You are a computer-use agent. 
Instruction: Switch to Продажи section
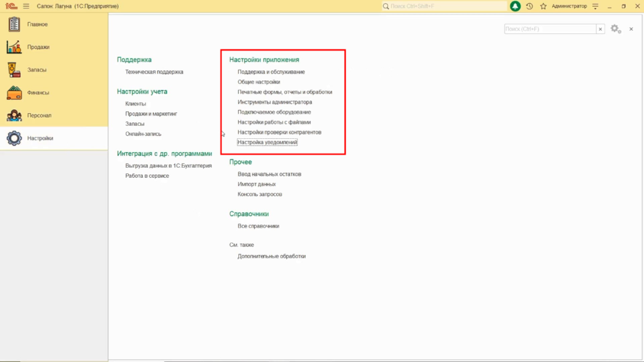tap(38, 47)
